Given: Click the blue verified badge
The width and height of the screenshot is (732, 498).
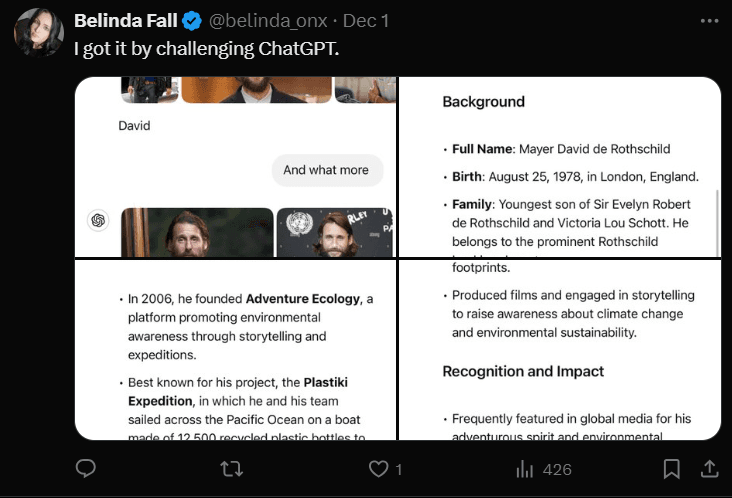Looking at the screenshot, I should [x=192, y=21].
